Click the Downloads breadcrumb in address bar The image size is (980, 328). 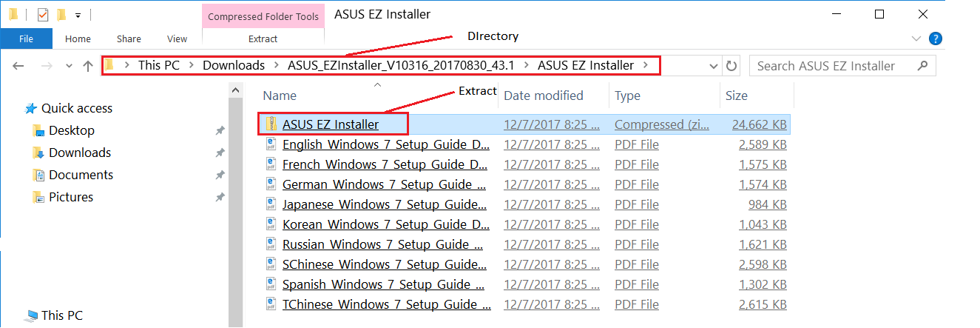pos(234,65)
